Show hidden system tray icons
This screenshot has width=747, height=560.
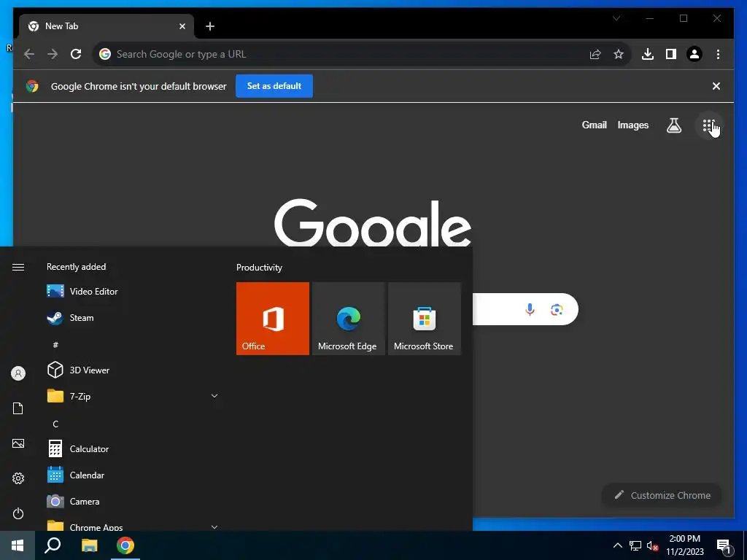[617, 545]
